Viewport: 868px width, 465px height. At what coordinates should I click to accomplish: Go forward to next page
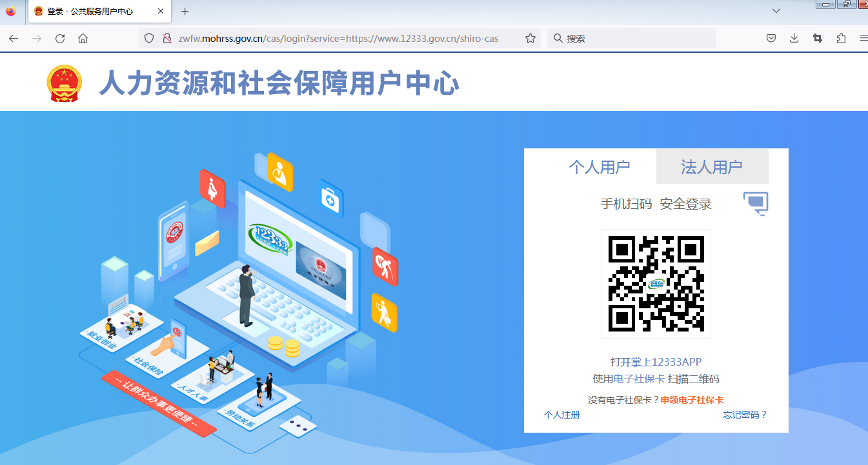pyautogui.click(x=37, y=39)
